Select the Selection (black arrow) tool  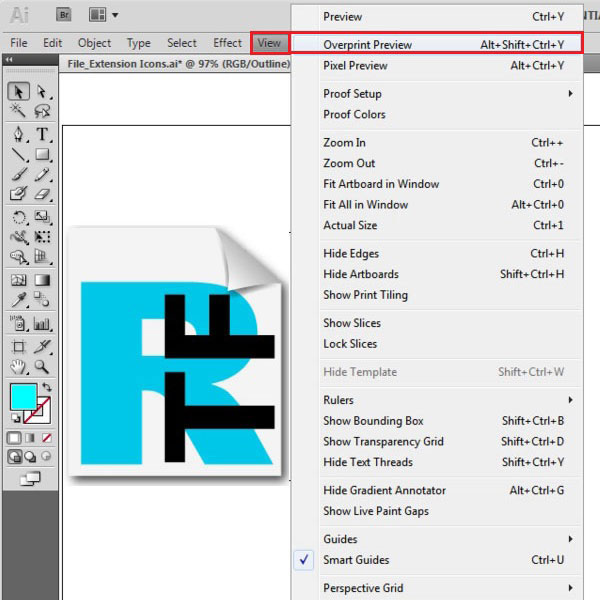pos(18,91)
